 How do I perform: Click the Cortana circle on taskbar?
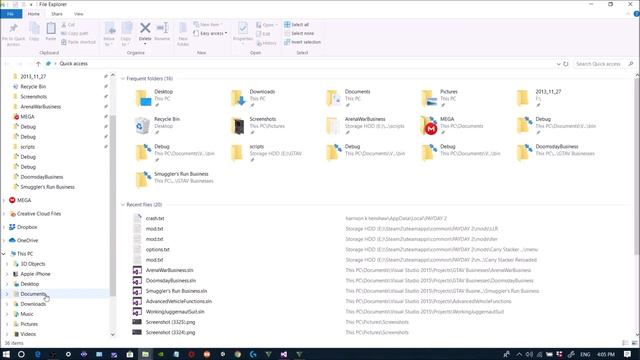pos(21,354)
